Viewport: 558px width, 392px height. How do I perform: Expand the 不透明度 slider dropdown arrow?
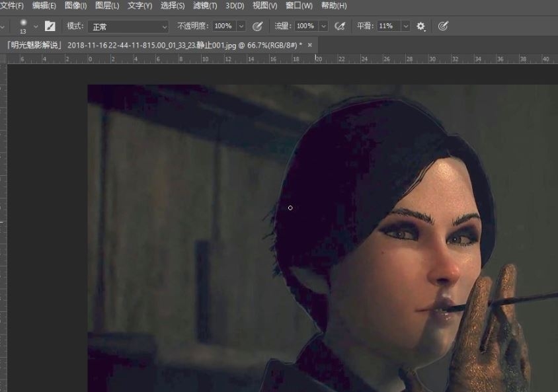[241, 26]
